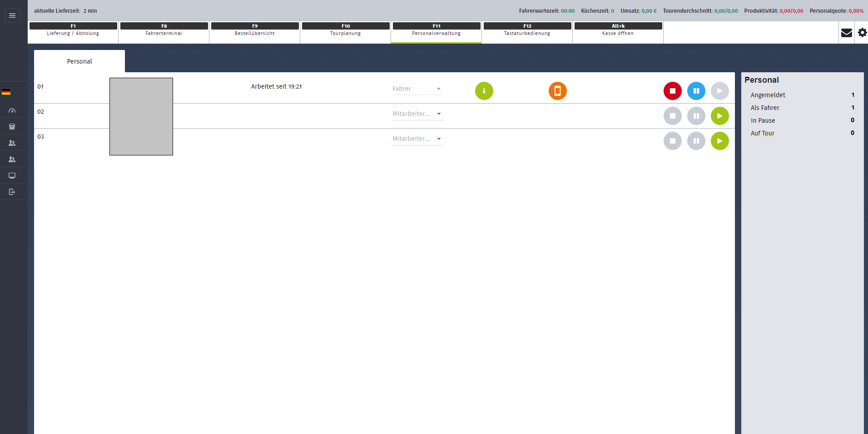Open the Fahrer role dropdown in row 01
Viewport: 868px width, 434px height.
point(417,89)
